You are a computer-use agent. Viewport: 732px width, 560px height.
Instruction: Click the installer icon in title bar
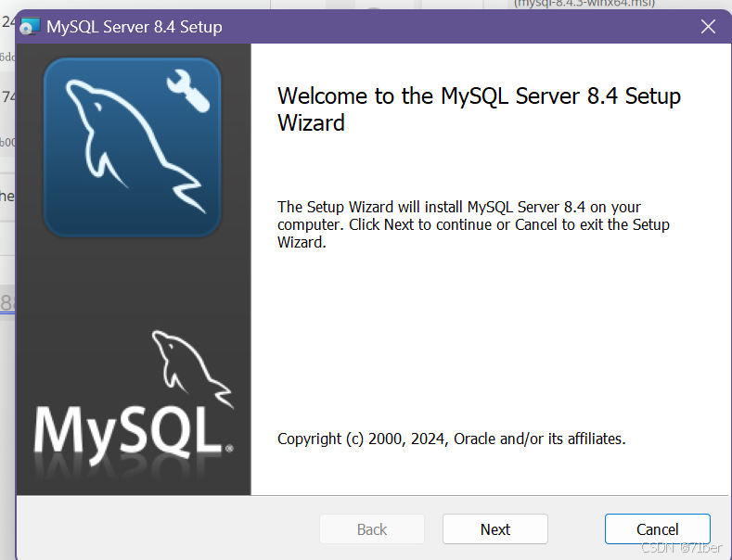(x=31, y=27)
